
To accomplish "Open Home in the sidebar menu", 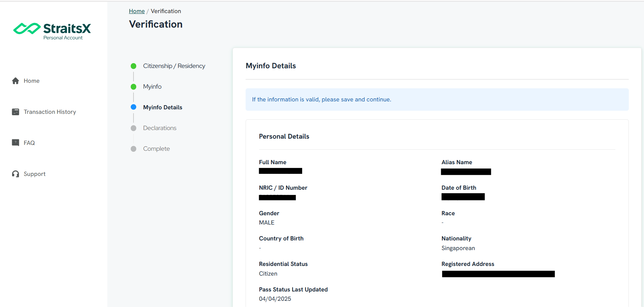I will pyautogui.click(x=31, y=81).
